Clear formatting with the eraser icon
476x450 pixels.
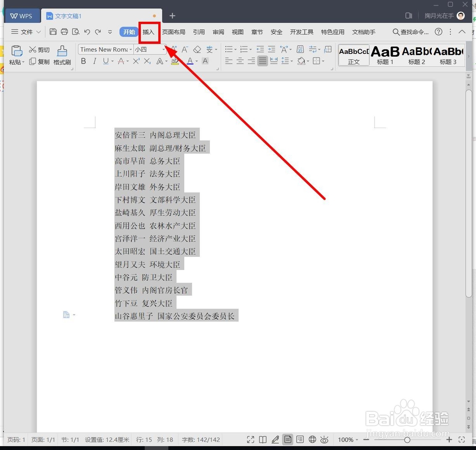[x=197, y=50]
